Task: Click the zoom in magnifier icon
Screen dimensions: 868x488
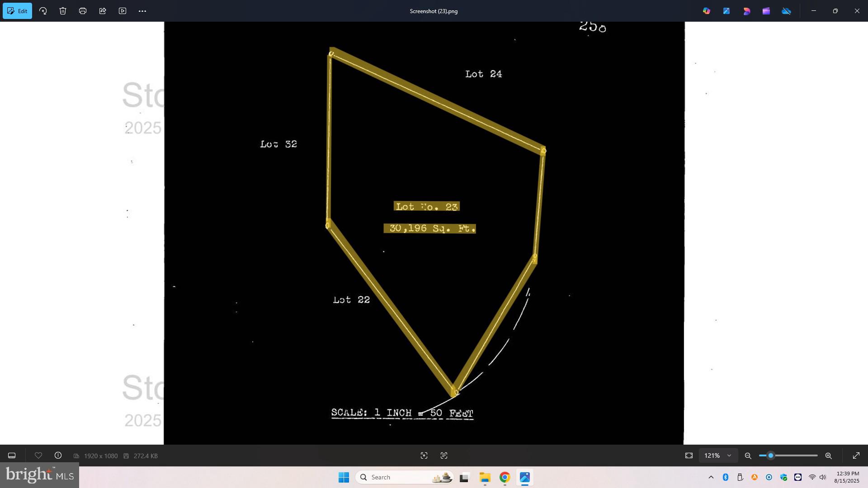Action: (x=829, y=456)
